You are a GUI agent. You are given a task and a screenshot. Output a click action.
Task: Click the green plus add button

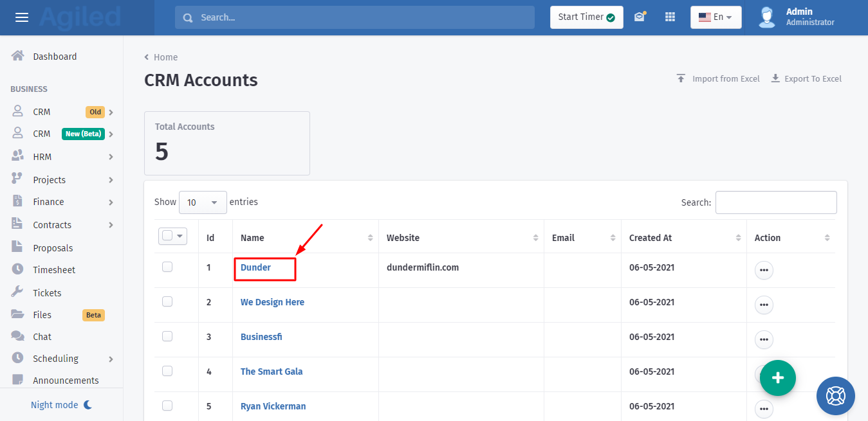(x=777, y=378)
